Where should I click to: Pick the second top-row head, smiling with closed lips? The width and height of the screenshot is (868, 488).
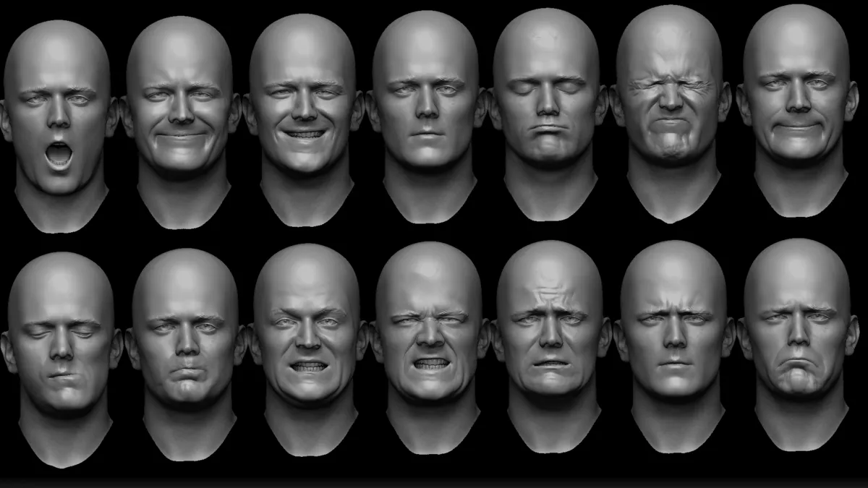point(181,121)
